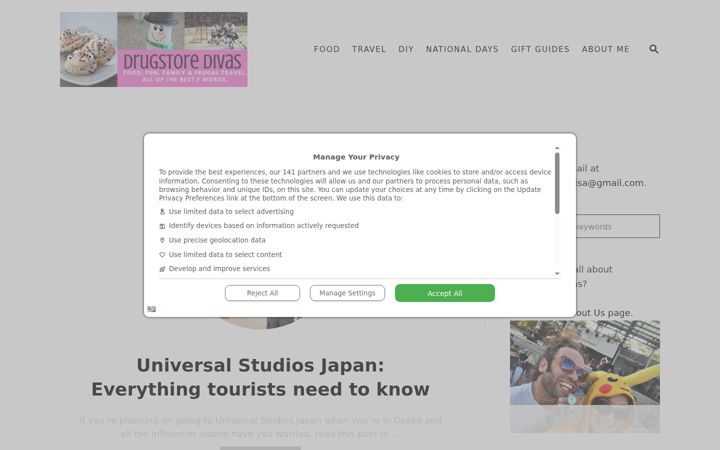Accept all cookies
720x450 pixels.
(x=445, y=293)
